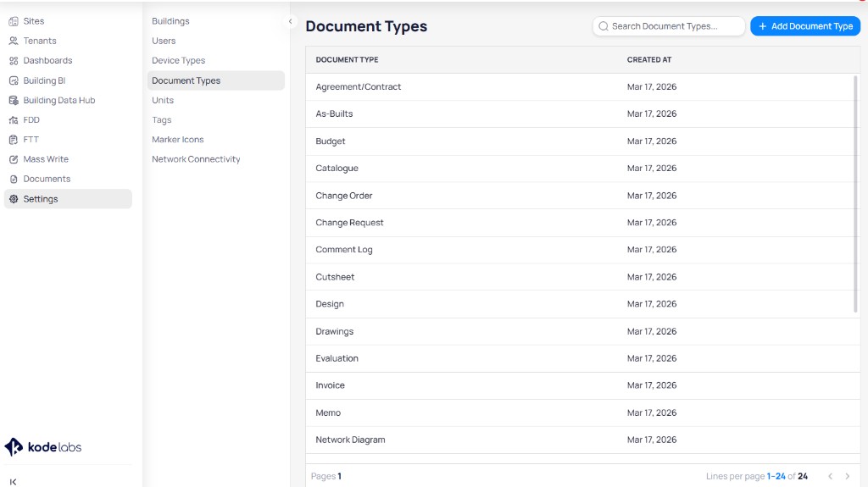The width and height of the screenshot is (868, 487).
Task: Click the Mar 17, 2026 date for Invoice
Action: click(x=652, y=385)
